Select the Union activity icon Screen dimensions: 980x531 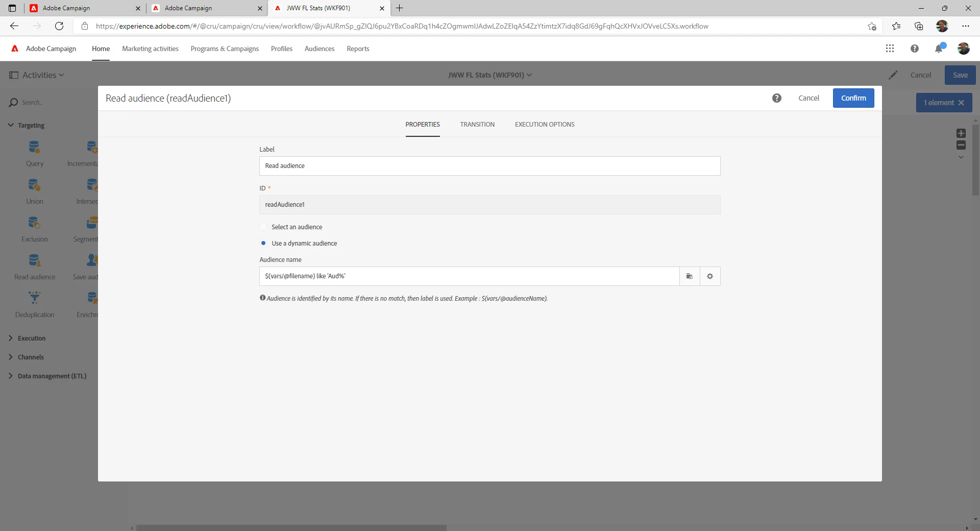pyautogui.click(x=34, y=185)
